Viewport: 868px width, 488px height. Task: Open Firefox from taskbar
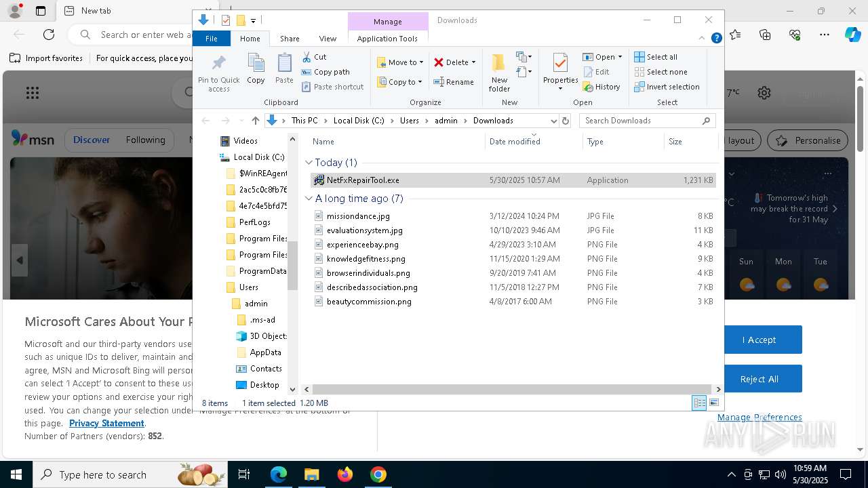pyautogui.click(x=345, y=474)
